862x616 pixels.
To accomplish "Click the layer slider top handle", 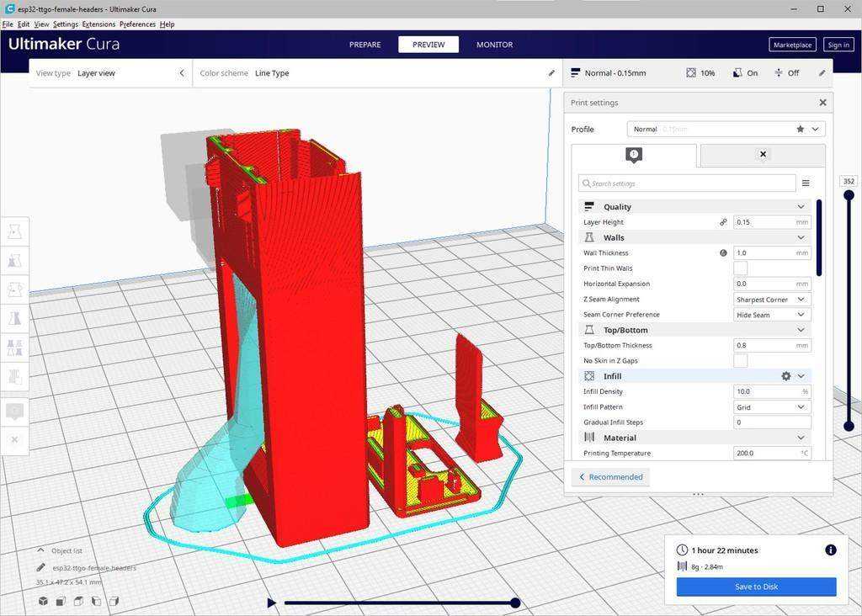I will coord(849,195).
